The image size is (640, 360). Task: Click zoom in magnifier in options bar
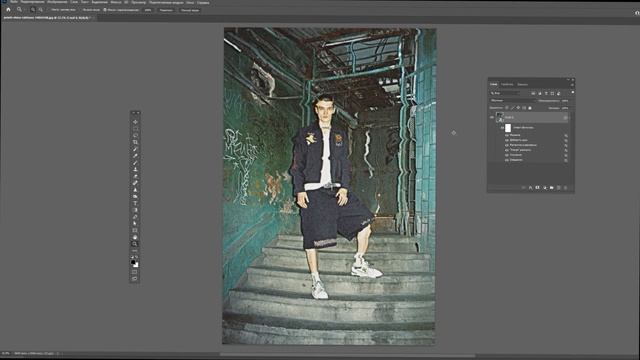coord(33,9)
